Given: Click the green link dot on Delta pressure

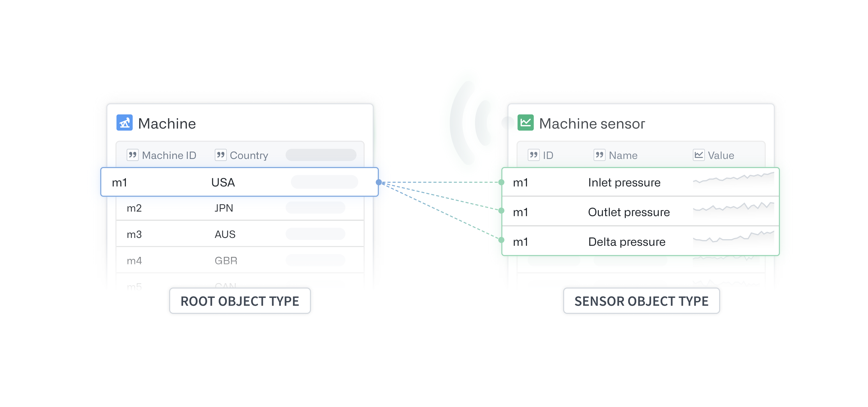Looking at the screenshot, I should point(501,240).
